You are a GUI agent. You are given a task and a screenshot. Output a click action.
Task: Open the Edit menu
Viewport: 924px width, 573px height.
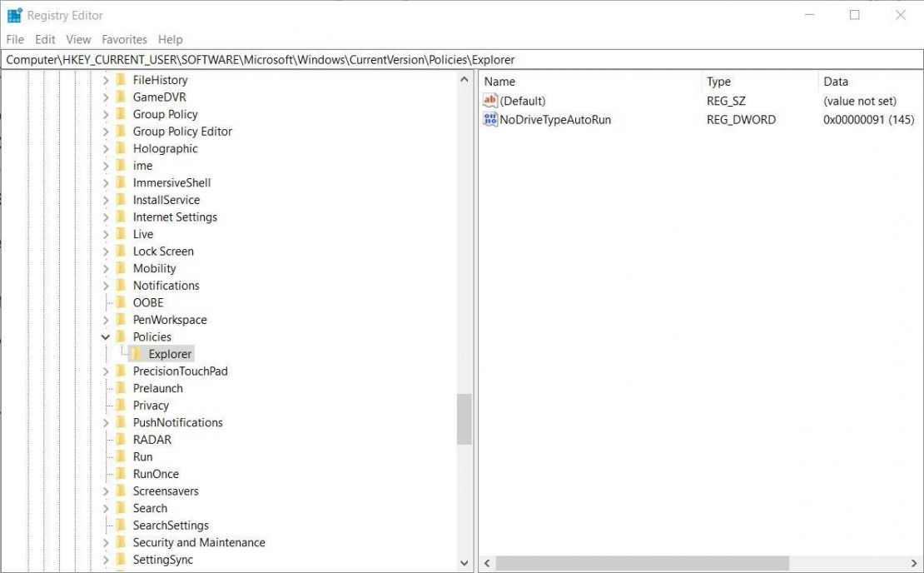click(45, 39)
